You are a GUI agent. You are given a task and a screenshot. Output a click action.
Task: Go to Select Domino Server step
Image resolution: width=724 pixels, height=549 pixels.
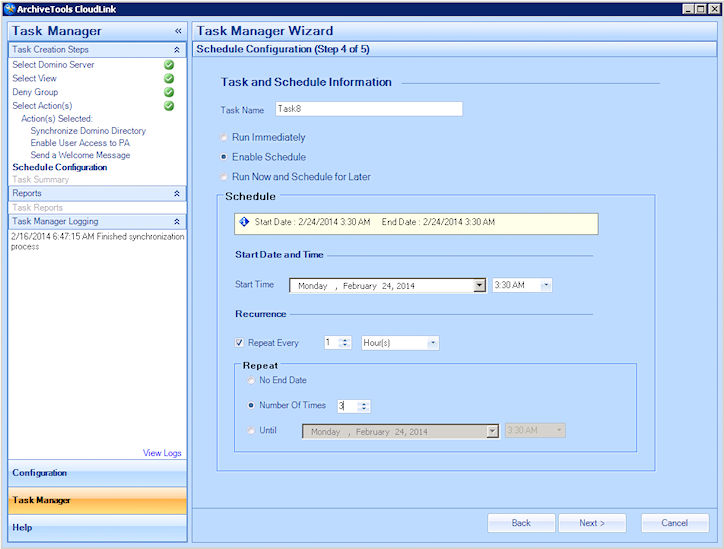[53, 65]
